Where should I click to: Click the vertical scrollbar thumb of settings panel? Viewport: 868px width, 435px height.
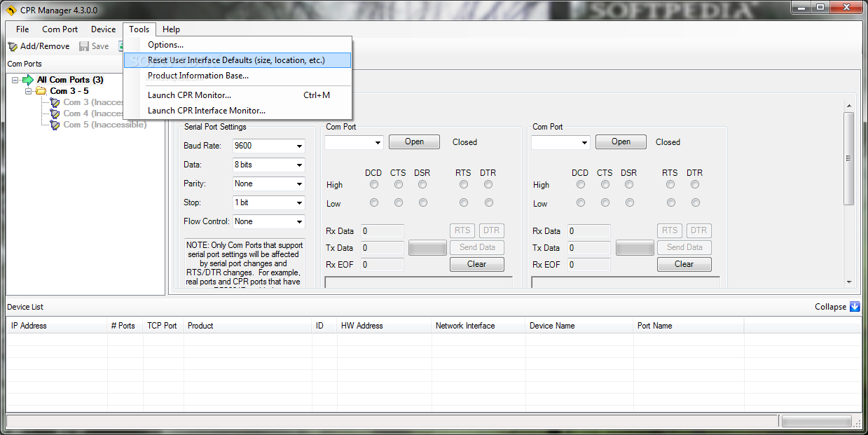(849, 158)
